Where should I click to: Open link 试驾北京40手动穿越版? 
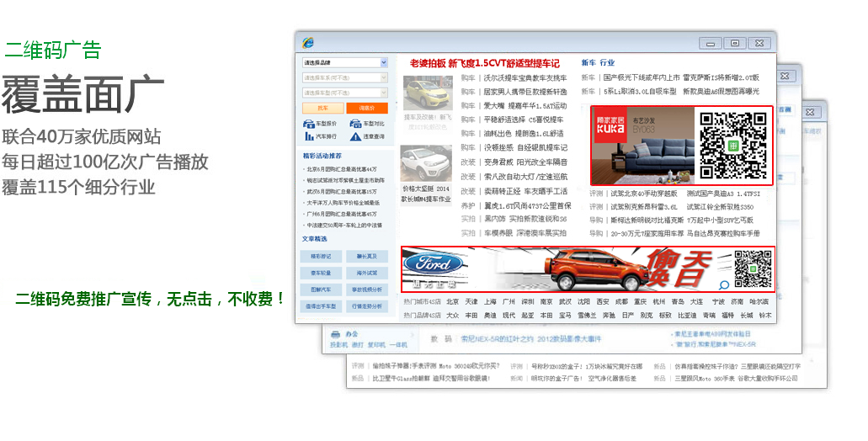tap(644, 194)
